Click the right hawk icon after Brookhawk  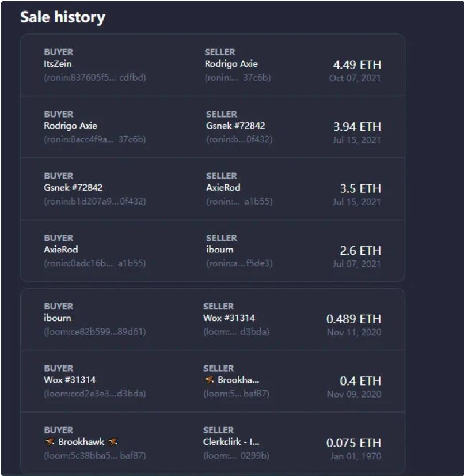[x=113, y=441]
